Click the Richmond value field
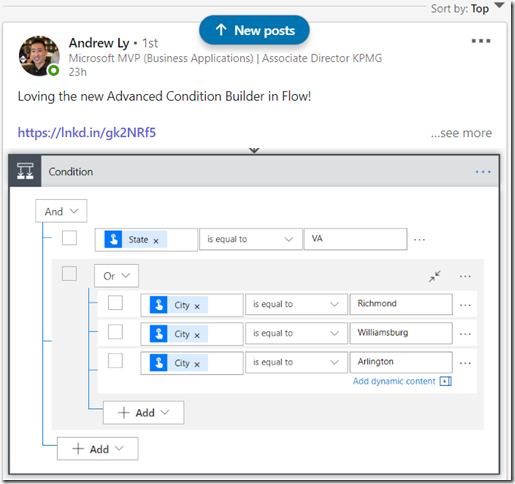This screenshot has width=515, height=484. click(401, 304)
